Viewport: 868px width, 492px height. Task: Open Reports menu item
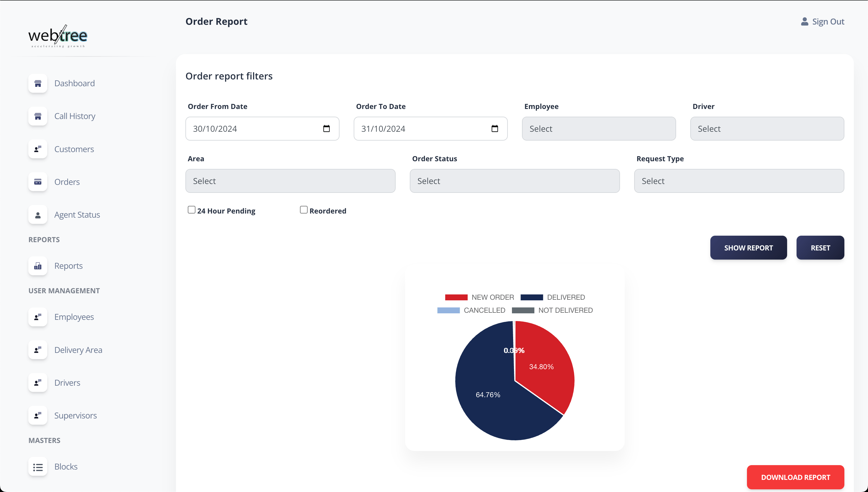point(68,266)
